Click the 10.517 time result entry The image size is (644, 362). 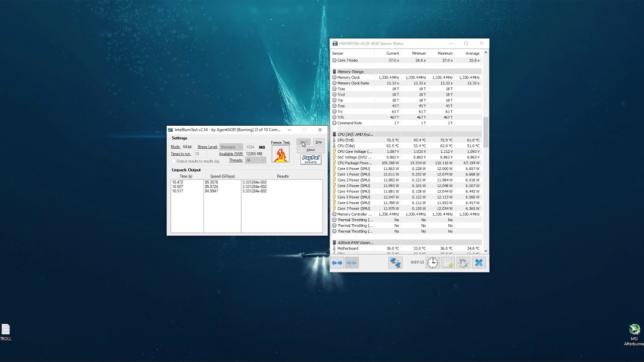pos(178,191)
